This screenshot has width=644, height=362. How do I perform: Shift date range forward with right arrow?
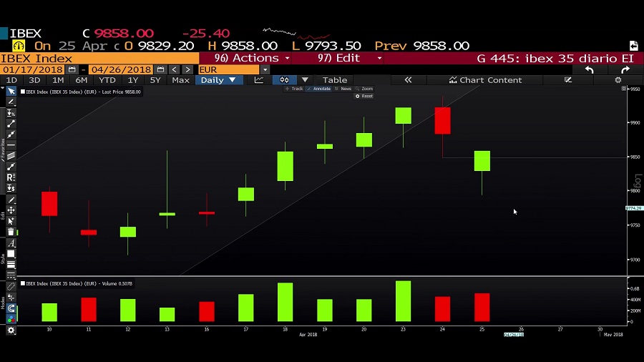(x=187, y=69)
